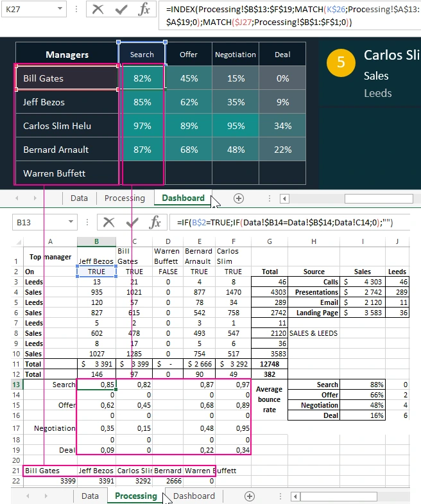
Task: Click the horizontal scrollbar beside the active Dashboard tab
Action: pos(359,198)
